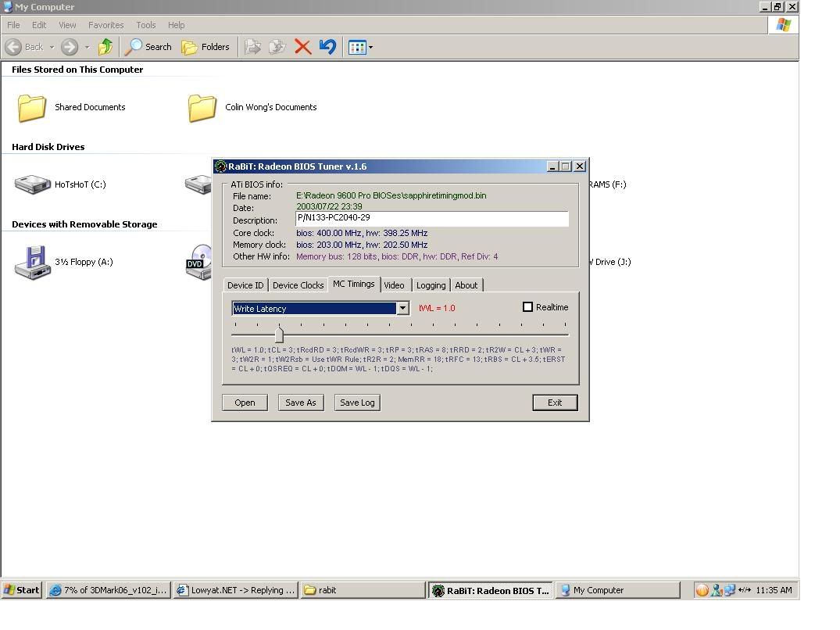Expand the Views dropdown arrow

pos(370,47)
